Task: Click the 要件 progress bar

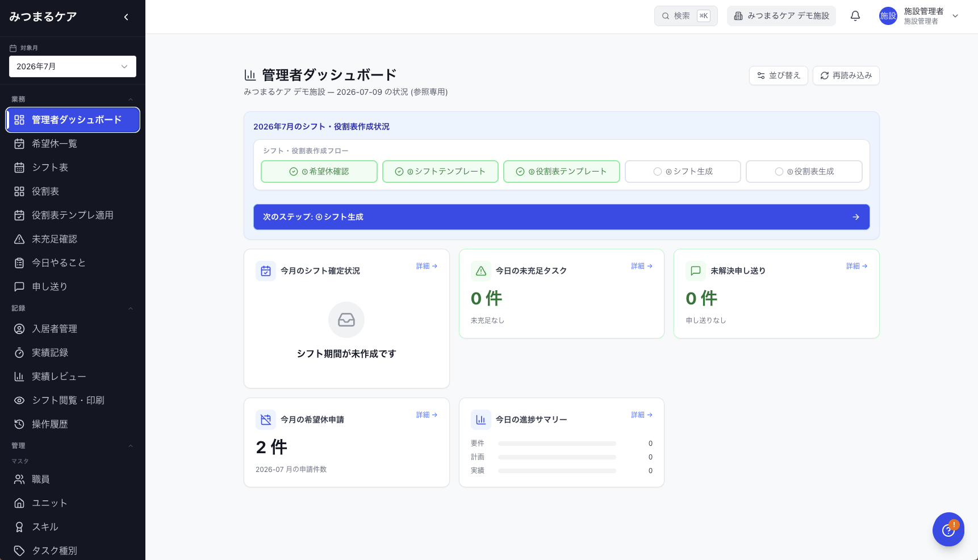Action: pos(557,444)
